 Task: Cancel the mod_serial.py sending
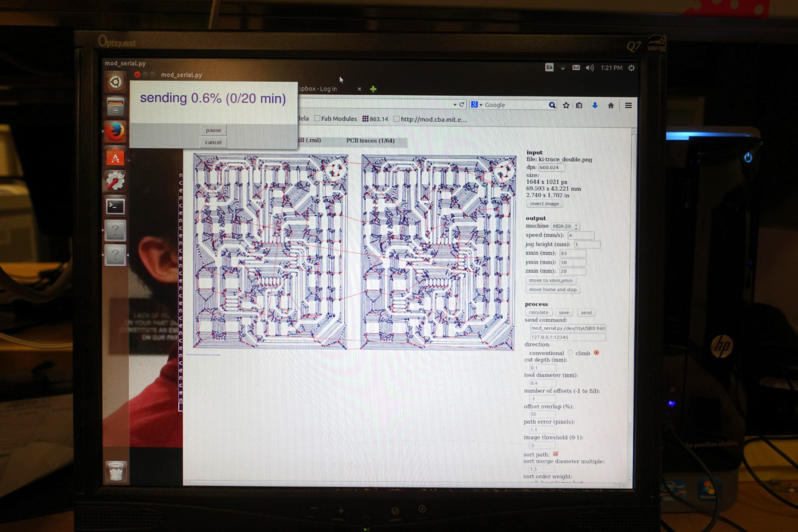click(213, 142)
